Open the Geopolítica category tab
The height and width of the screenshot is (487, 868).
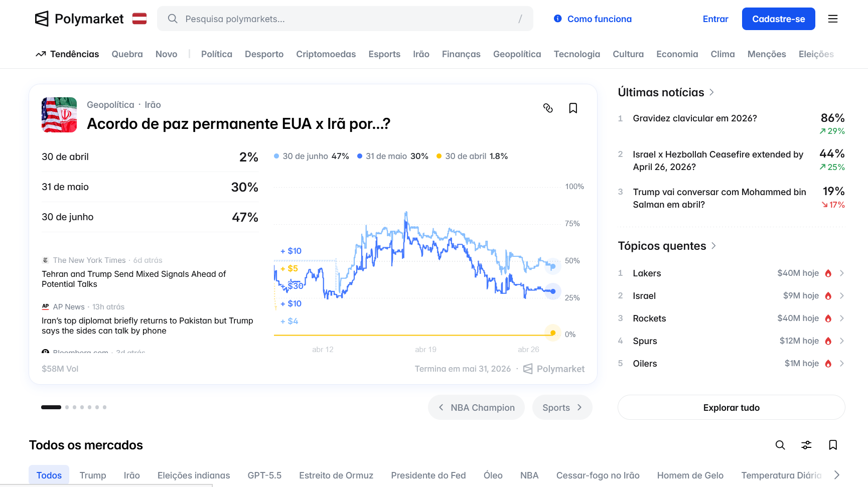pos(517,54)
